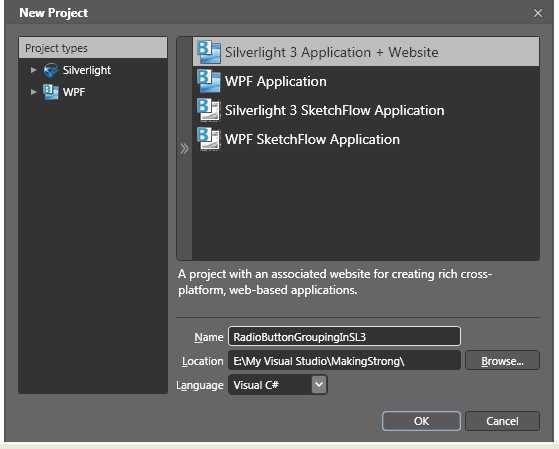Click the WPF icon in Project types tree
The image size is (559, 449).
tap(51, 92)
